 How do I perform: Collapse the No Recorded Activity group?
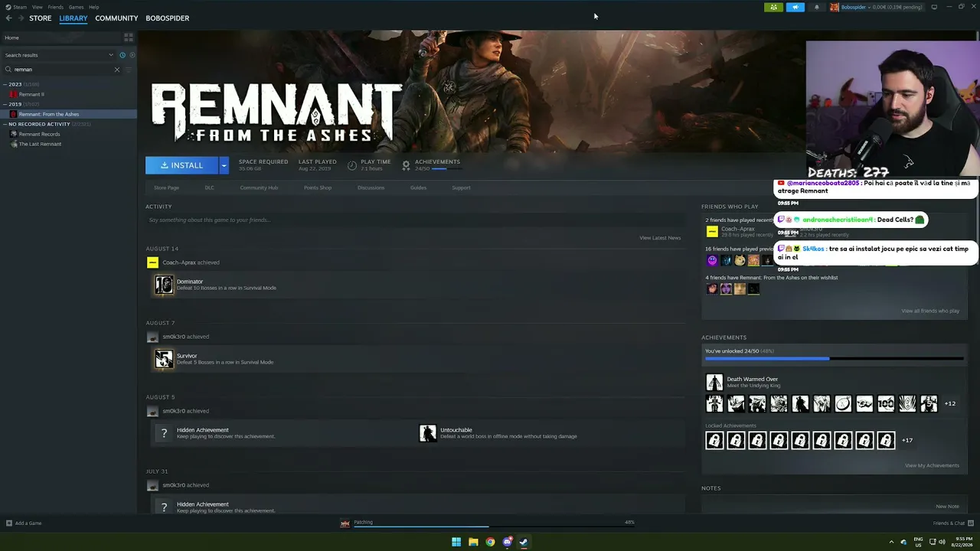pos(5,124)
